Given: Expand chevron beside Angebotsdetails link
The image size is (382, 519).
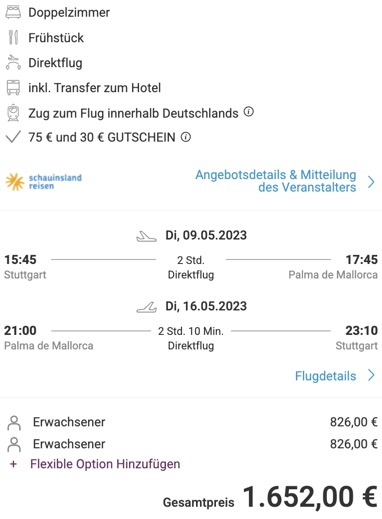Looking at the screenshot, I should coord(371,182).
